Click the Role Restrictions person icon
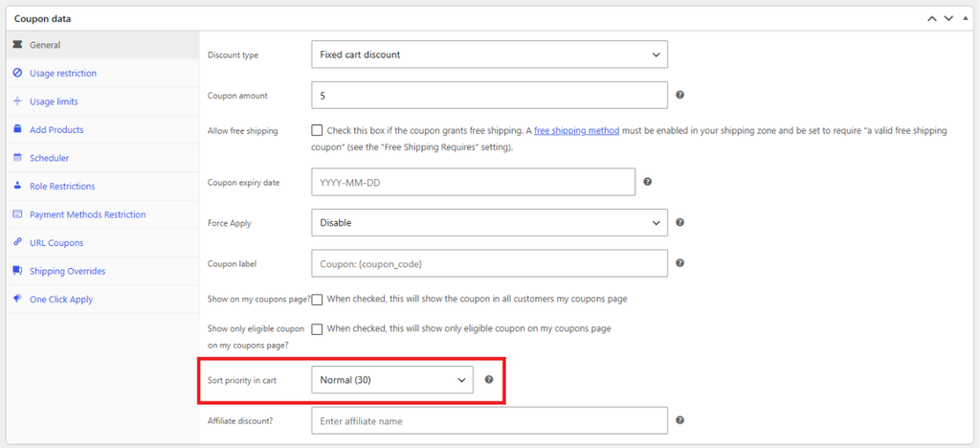The width and height of the screenshot is (980, 448). 17,186
